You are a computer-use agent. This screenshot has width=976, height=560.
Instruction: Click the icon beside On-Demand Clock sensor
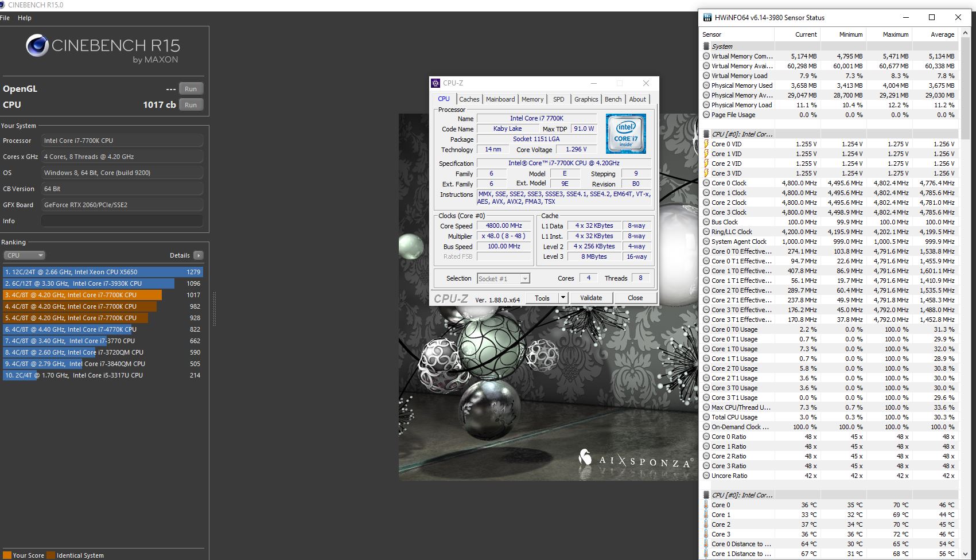[706, 427]
